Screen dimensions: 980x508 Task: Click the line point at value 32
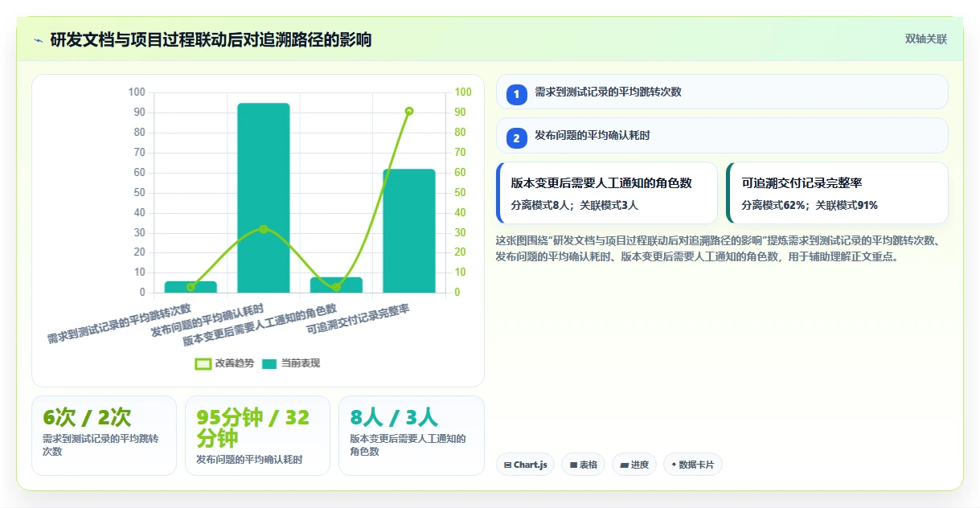(x=263, y=229)
